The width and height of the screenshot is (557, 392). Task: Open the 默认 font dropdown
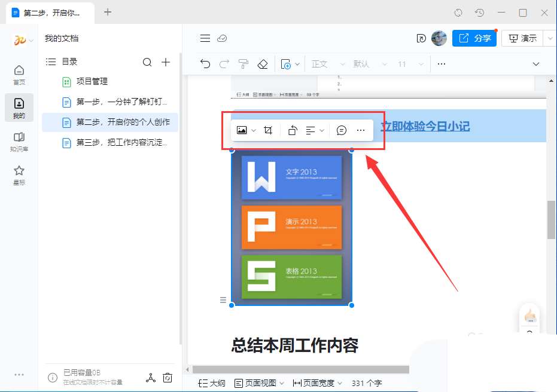point(370,64)
